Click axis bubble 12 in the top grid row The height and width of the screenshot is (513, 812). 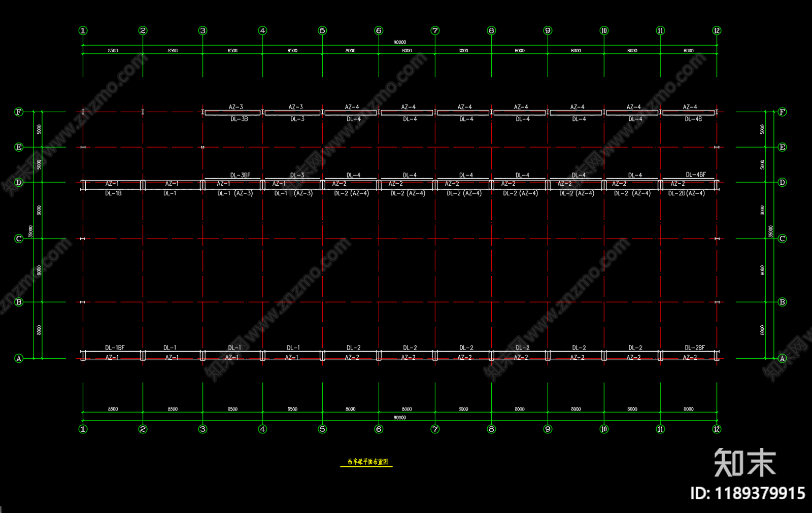[x=717, y=30]
